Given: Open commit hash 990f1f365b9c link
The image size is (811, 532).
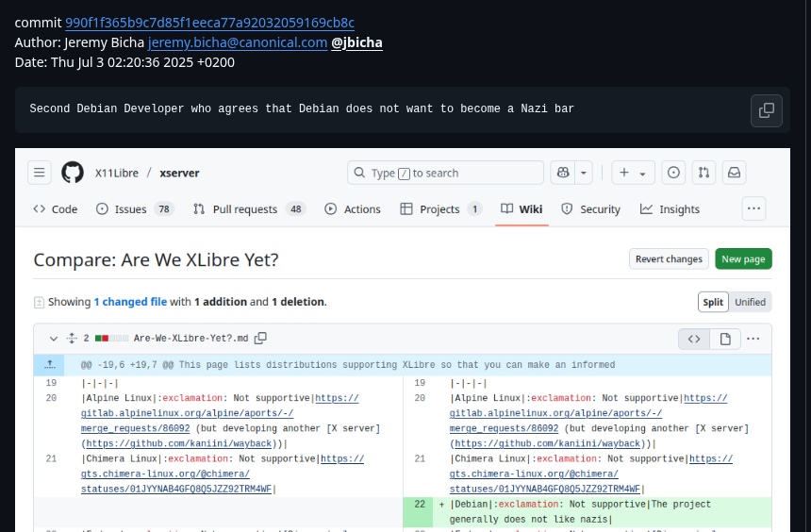Looking at the screenshot, I should 209,23.
